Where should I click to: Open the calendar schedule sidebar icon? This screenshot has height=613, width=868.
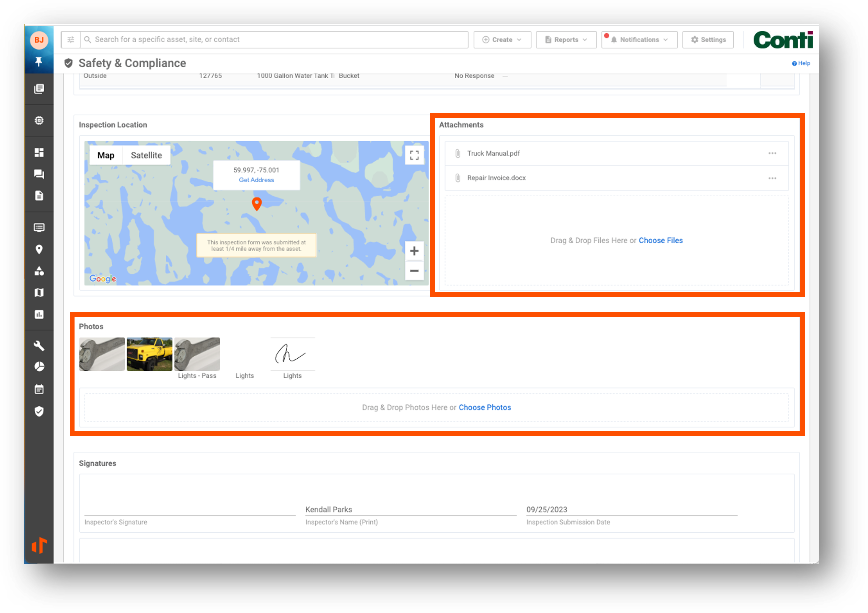coord(39,389)
